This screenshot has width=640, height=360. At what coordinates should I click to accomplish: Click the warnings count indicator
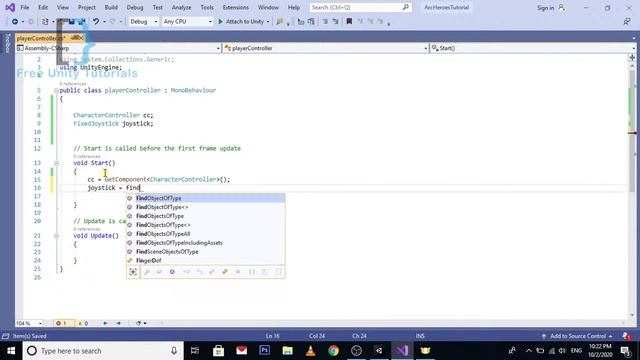[x=83, y=323]
